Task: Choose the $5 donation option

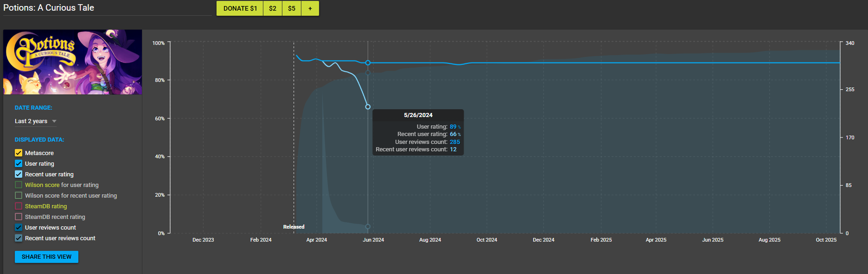Action: (292, 8)
